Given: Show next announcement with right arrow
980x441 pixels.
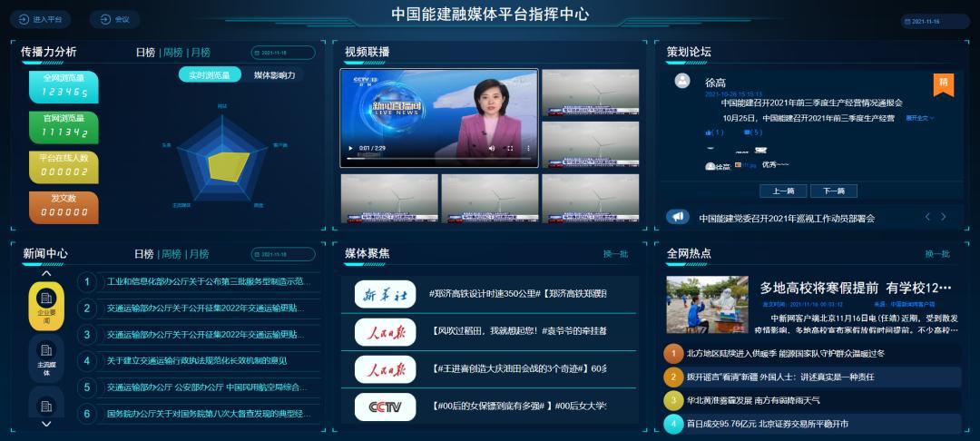Looking at the screenshot, I should [x=944, y=217].
